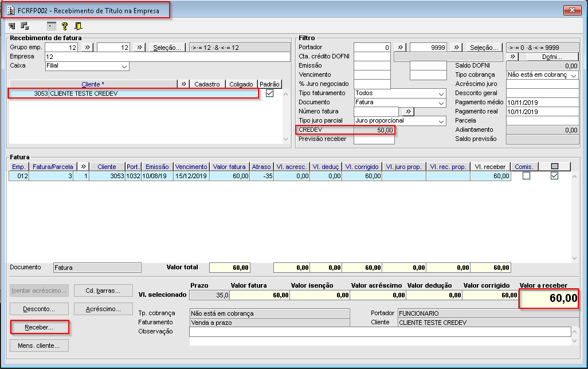Click the % Juro negociado field
Image resolution: width=588 pixels, height=369 pixels.
pyautogui.click(x=371, y=84)
